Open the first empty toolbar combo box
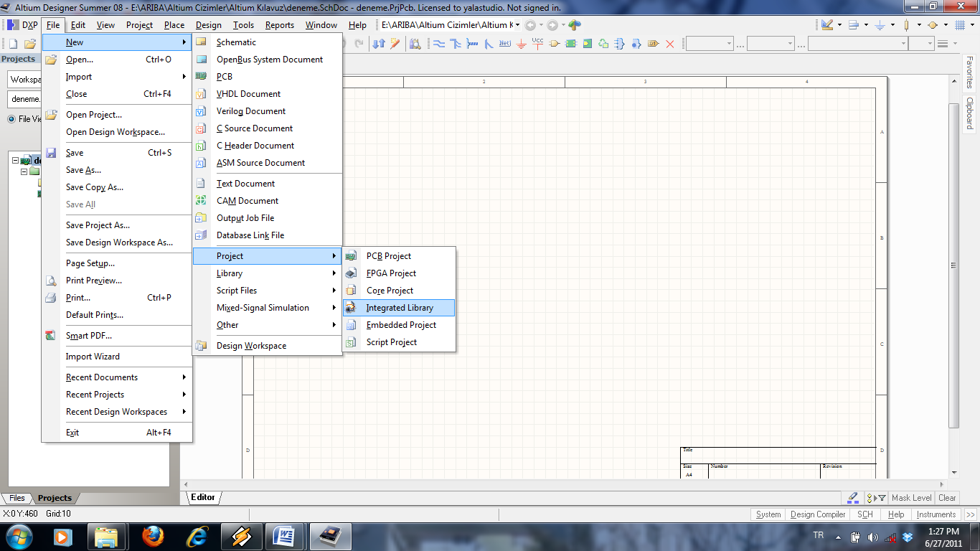This screenshot has width=980, height=551. pyautogui.click(x=730, y=44)
